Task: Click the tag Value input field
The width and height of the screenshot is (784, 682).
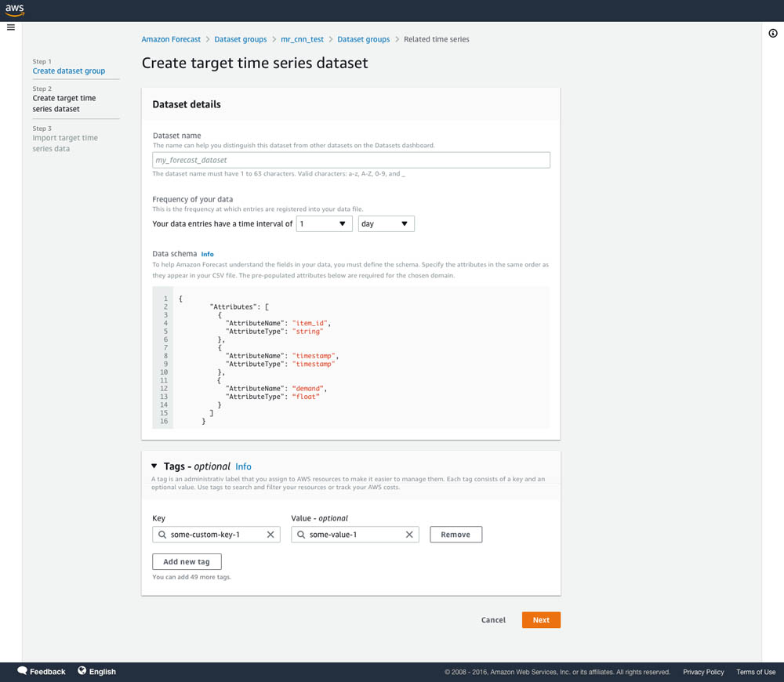Action: pyautogui.click(x=355, y=535)
